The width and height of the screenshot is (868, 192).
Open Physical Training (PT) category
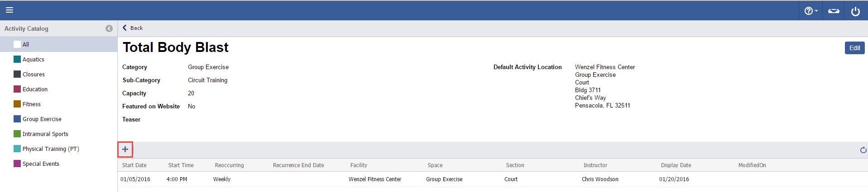(x=51, y=149)
